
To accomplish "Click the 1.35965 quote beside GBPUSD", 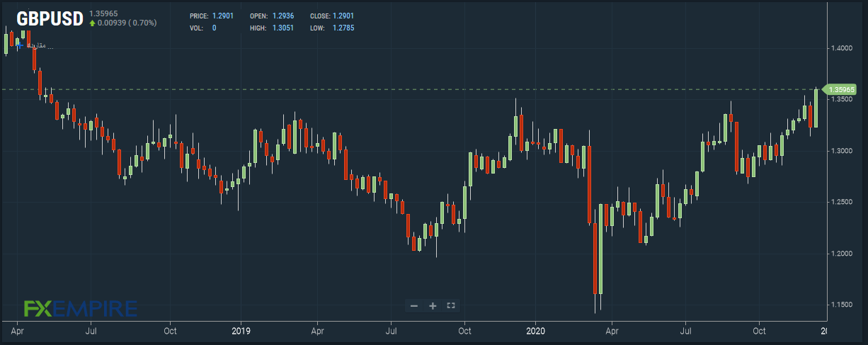I will [x=102, y=13].
